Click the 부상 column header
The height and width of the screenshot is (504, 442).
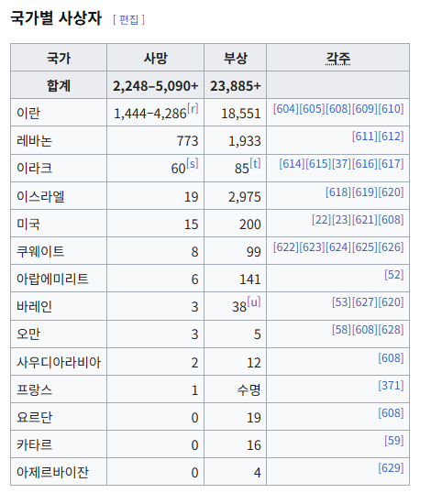click(236, 58)
